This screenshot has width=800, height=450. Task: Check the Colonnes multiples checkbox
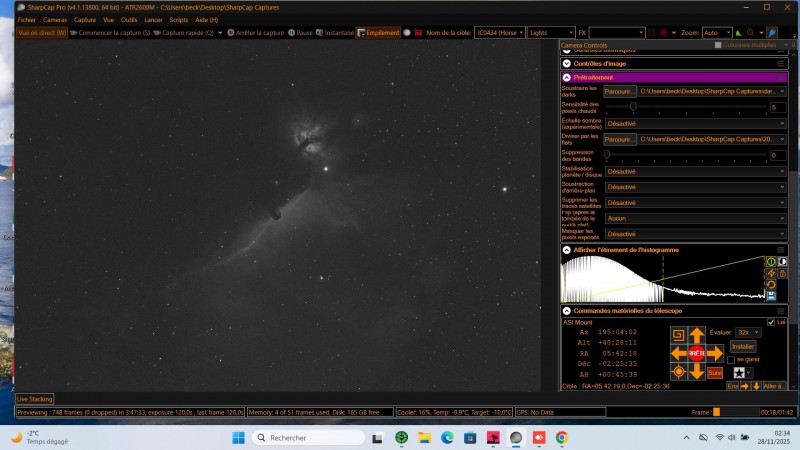click(x=718, y=45)
